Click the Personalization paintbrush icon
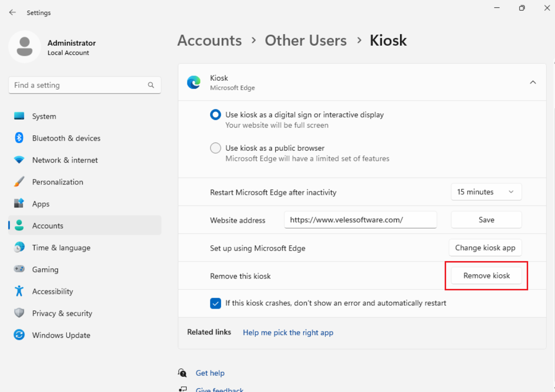 (19, 182)
